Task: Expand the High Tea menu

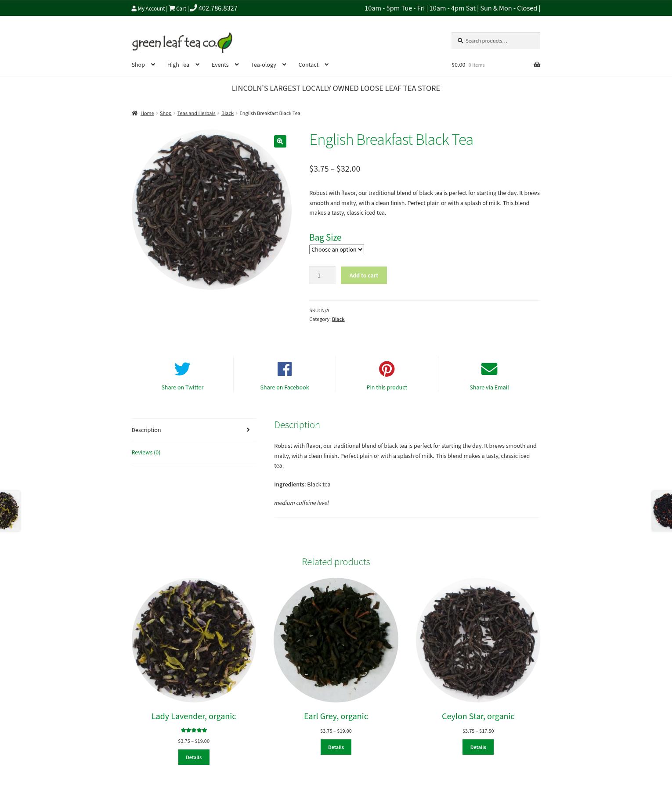Action: (183, 65)
